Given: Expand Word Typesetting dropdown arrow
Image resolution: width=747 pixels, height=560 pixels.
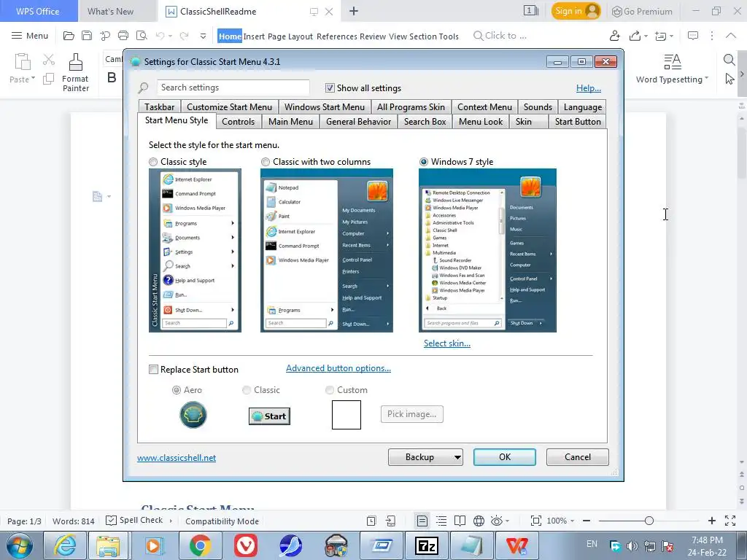Looking at the screenshot, I should [706, 78].
